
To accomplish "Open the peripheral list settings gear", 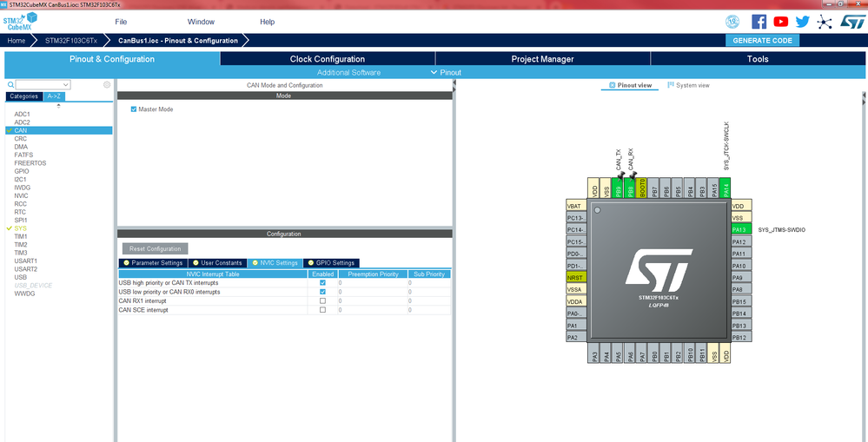I will point(107,84).
